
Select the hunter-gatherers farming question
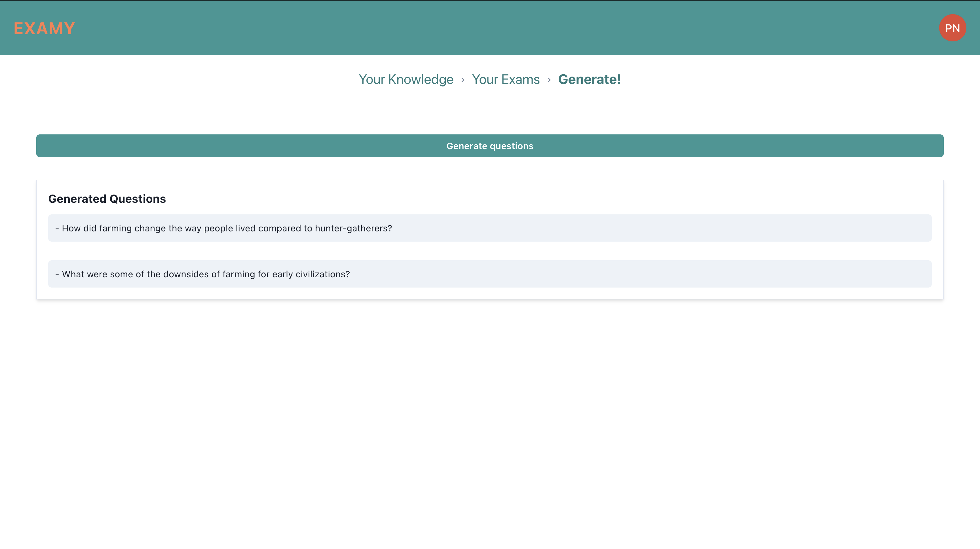tap(227, 228)
